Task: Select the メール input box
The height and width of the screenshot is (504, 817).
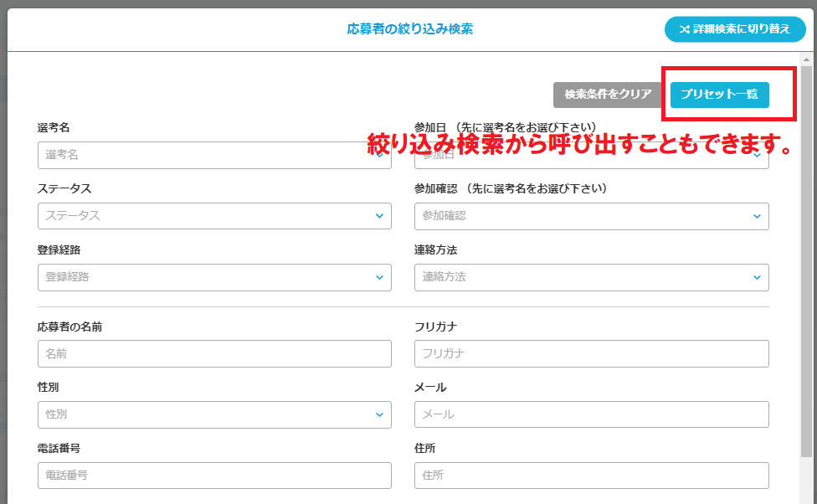Action: (x=591, y=414)
